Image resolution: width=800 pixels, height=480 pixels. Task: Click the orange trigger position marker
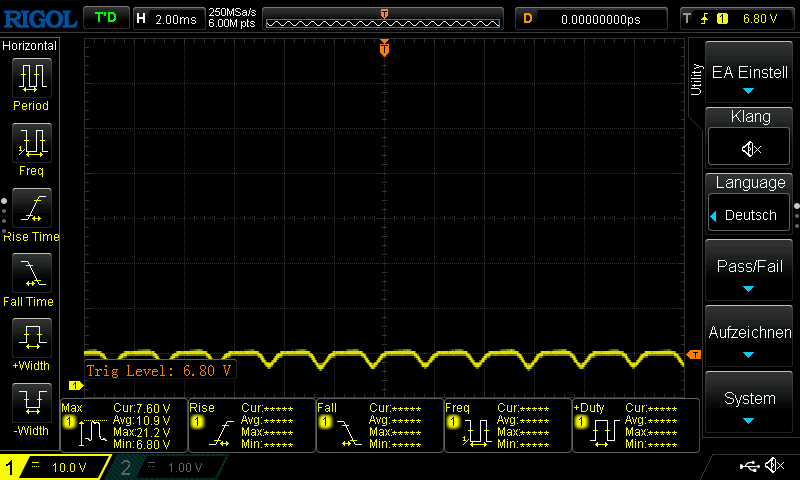coord(384,48)
